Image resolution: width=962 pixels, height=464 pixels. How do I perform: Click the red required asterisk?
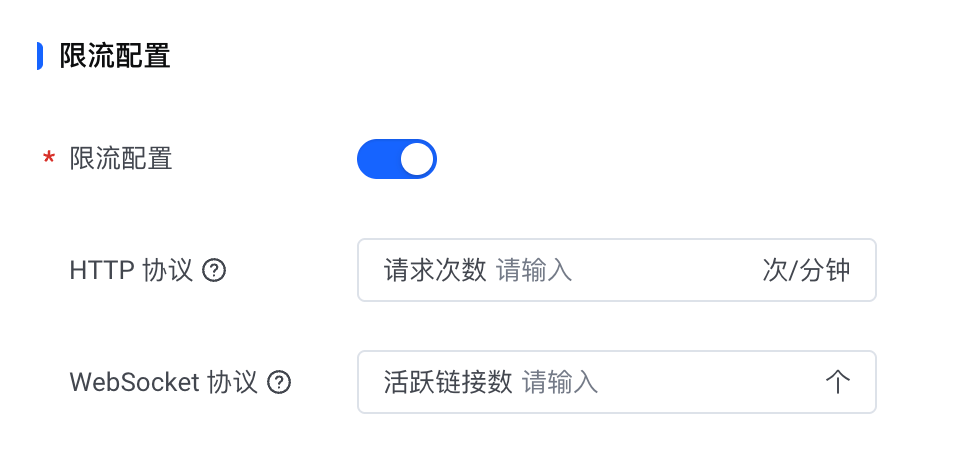48,160
